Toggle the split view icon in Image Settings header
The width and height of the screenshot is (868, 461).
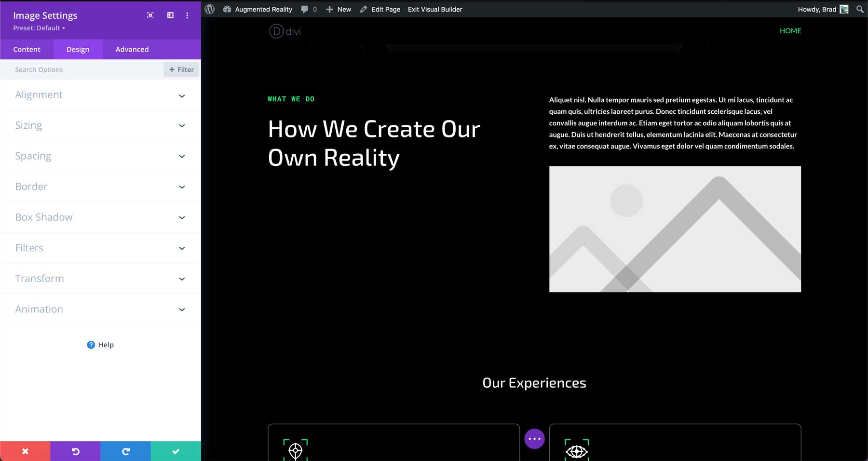[x=170, y=15]
